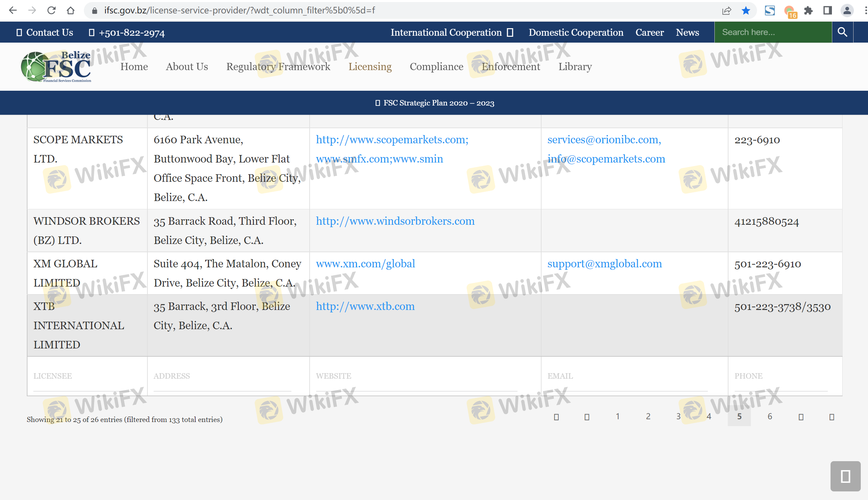The width and height of the screenshot is (868, 500).
Task: Focus the Search here input field
Action: click(773, 32)
